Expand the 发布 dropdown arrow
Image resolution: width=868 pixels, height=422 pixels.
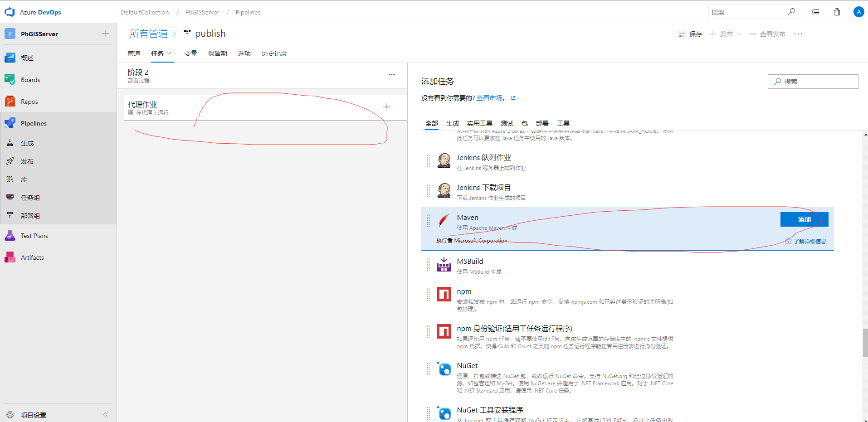[x=739, y=34]
